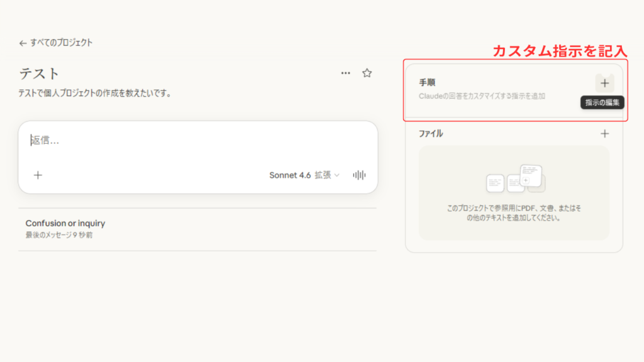This screenshot has width=644, height=362.
Task: Add a file with the ファイル plus icon
Action: [604, 133]
